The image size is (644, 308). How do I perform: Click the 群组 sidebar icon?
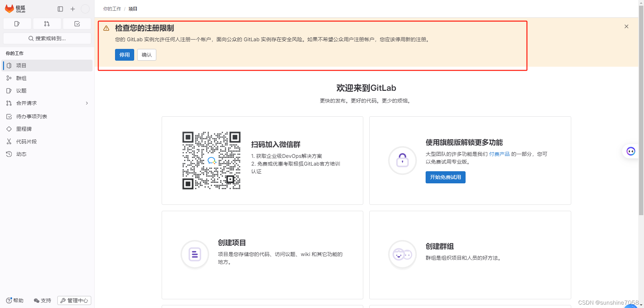[x=9, y=78]
